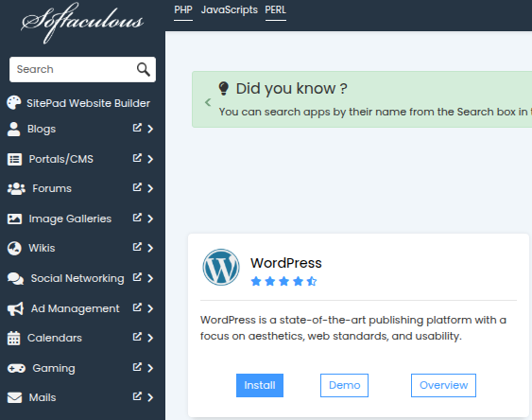This screenshot has height=420, width=532.
Task: Select Social Networking category label
Action: 77,279
